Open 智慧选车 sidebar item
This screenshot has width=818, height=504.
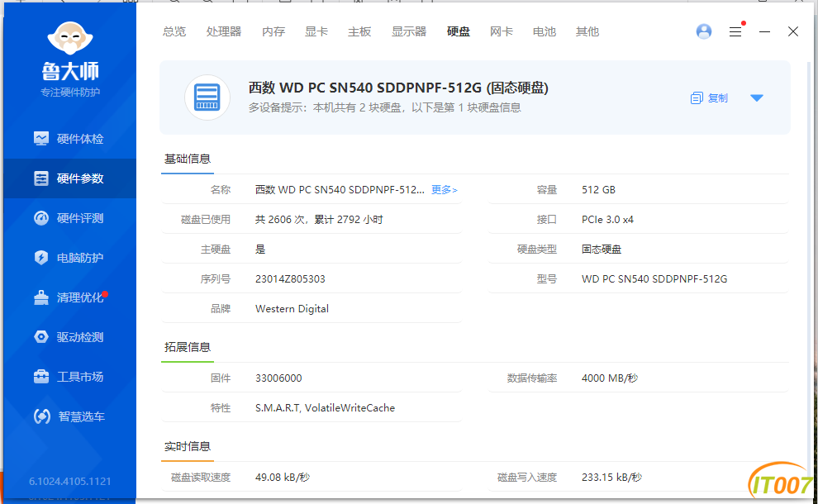pos(69,416)
